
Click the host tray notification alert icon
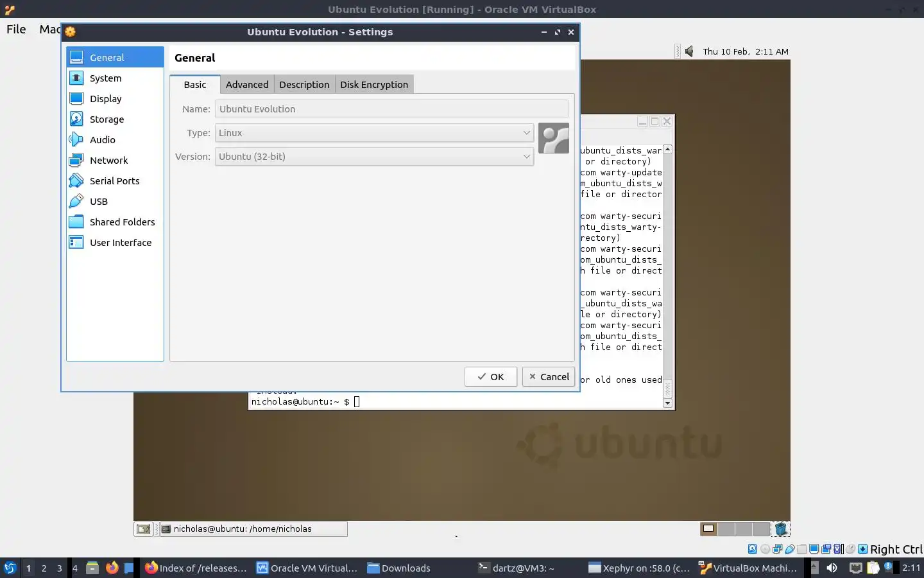click(x=889, y=567)
